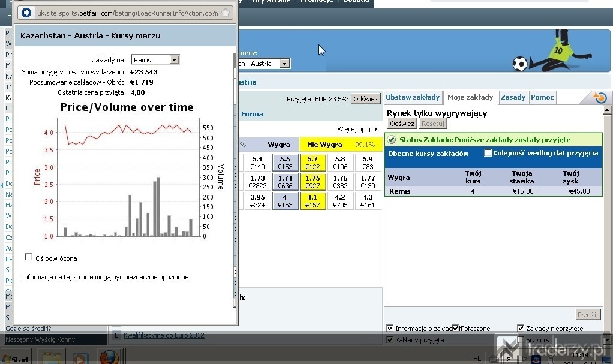Click odds cell 5.4 €140
The height and width of the screenshot is (364, 613).
[257, 163]
